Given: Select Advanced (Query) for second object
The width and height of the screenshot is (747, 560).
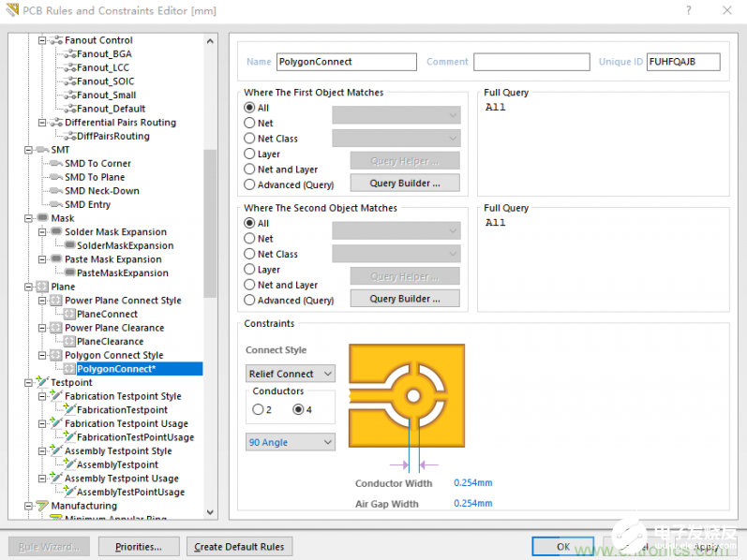Looking at the screenshot, I should point(249,301).
